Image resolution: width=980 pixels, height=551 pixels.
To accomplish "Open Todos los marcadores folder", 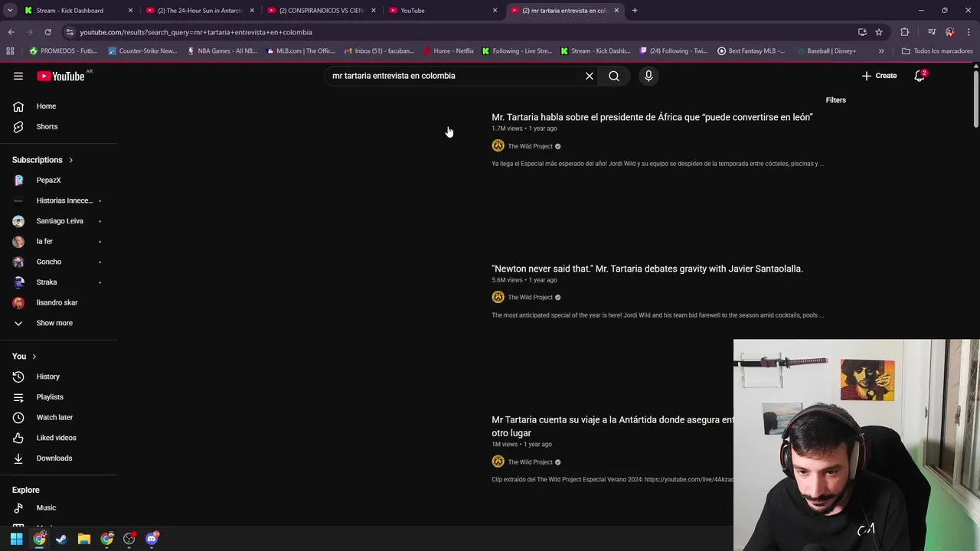I will pos(937,51).
